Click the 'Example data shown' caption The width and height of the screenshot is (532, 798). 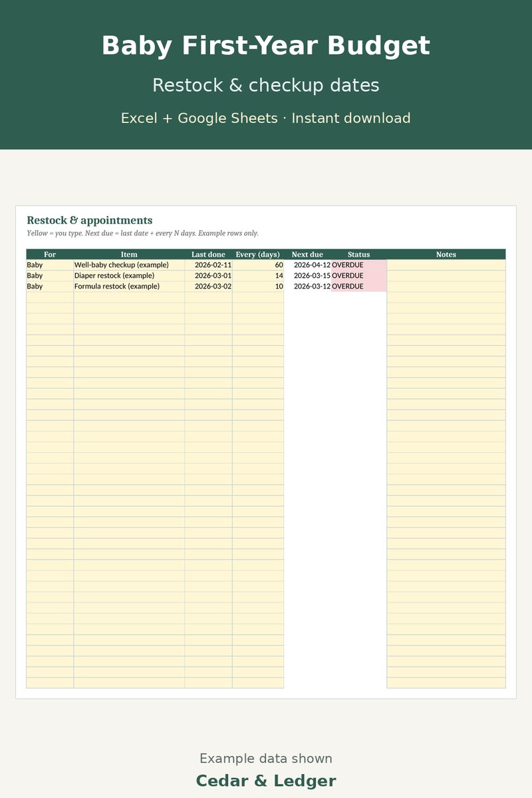[266, 759]
